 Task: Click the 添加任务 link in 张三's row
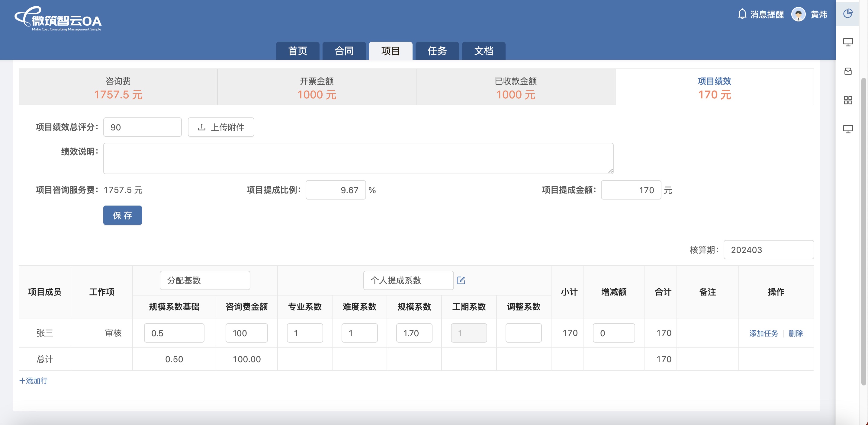[x=764, y=333]
